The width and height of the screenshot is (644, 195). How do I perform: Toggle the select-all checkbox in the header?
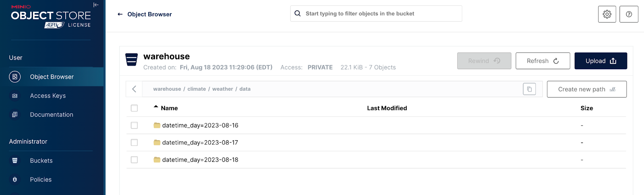tap(134, 108)
